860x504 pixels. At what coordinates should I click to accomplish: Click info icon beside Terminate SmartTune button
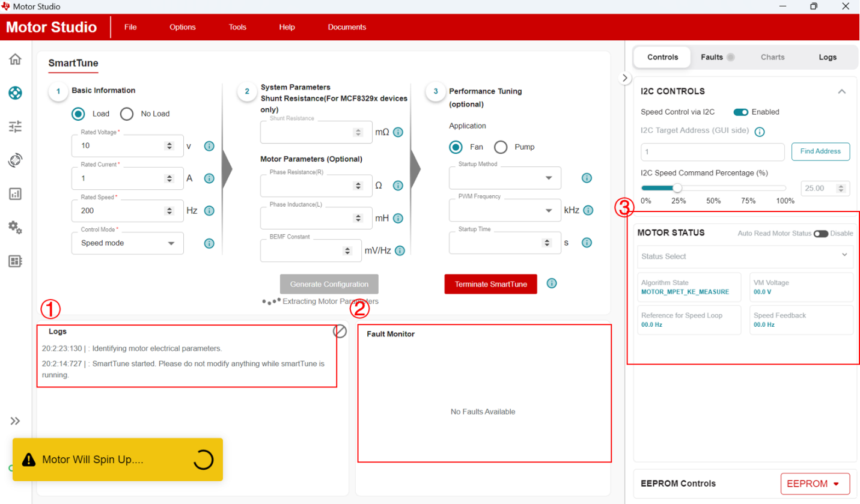pos(552,284)
